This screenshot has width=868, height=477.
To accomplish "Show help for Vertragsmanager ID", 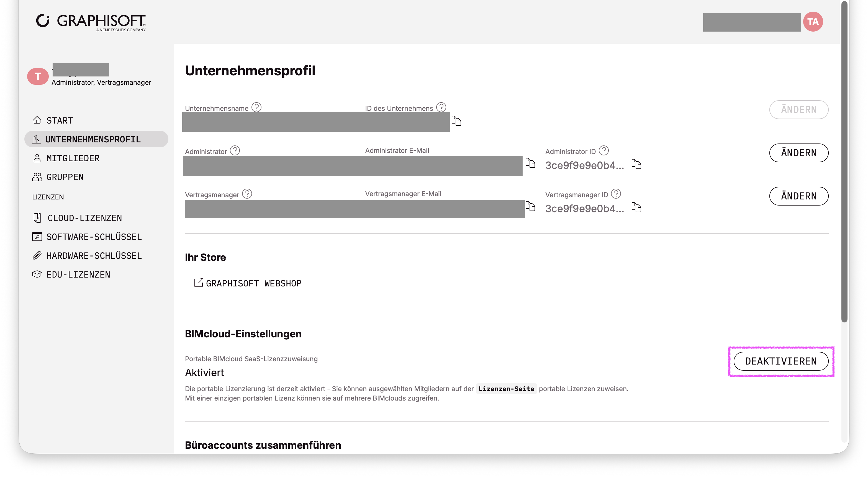I will (616, 194).
